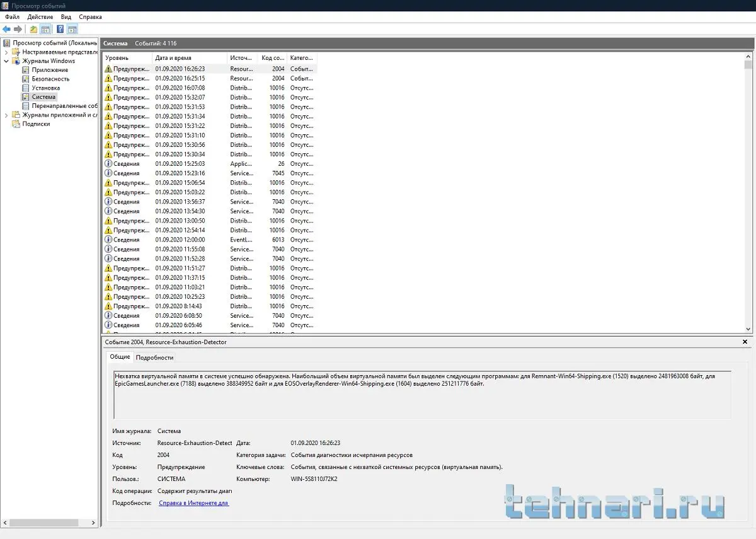The height and width of the screenshot is (539, 756).
Task: Click warning icon of 16:25:15 event
Action: coord(108,78)
